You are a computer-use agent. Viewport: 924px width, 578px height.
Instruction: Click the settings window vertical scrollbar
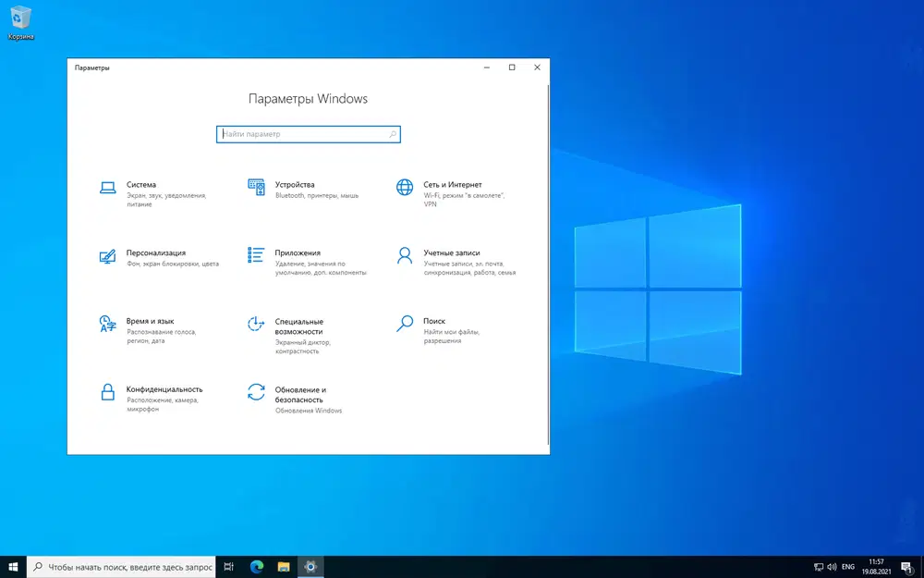[x=548, y=265]
